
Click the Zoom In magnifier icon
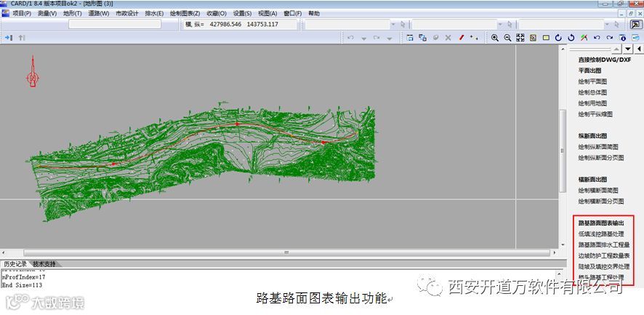495,37
